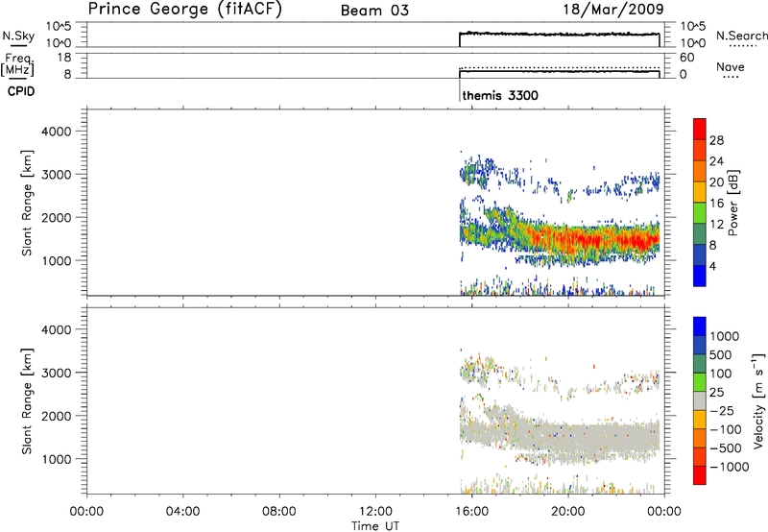Pick the yellow-orange segment of the power colorbar
Viewport: 768px width, 532px height.
click(x=700, y=192)
